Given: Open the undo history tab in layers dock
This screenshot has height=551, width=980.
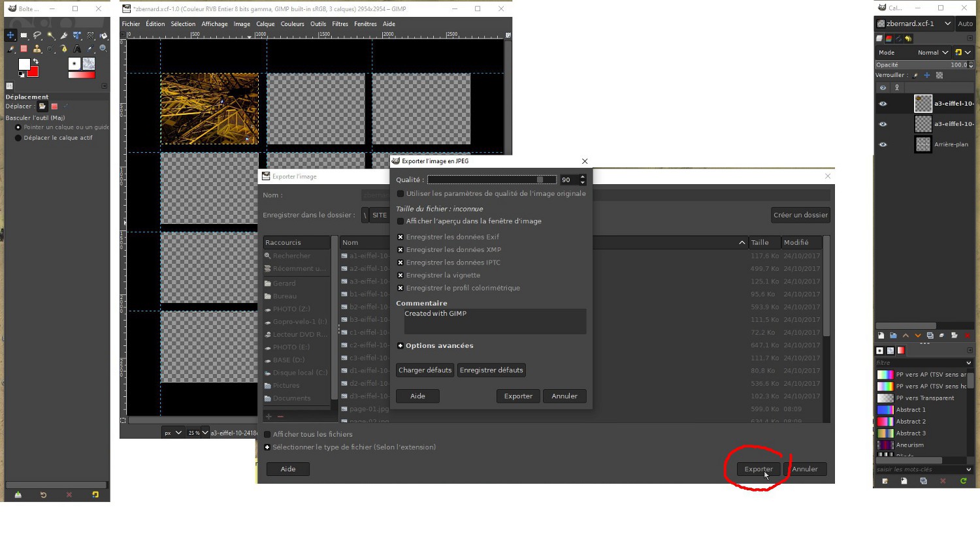Looking at the screenshot, I should 908,39.
